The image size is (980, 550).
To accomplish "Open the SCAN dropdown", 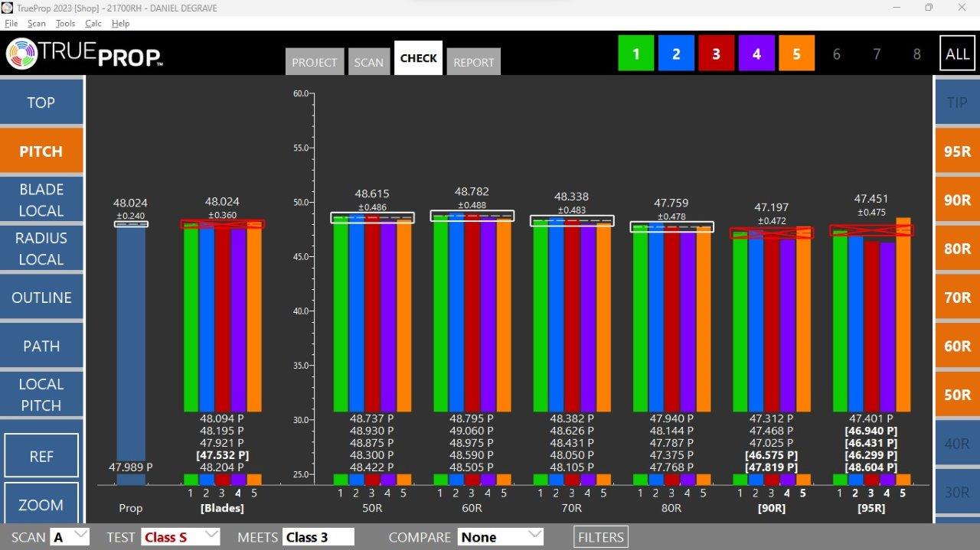I will 70,537.
